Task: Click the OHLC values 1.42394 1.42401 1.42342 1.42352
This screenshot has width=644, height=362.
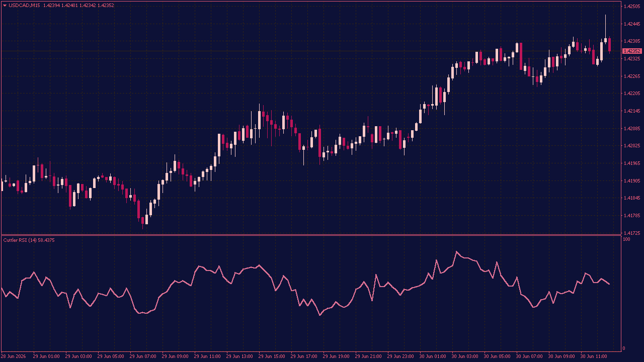Action: point(78,6)
